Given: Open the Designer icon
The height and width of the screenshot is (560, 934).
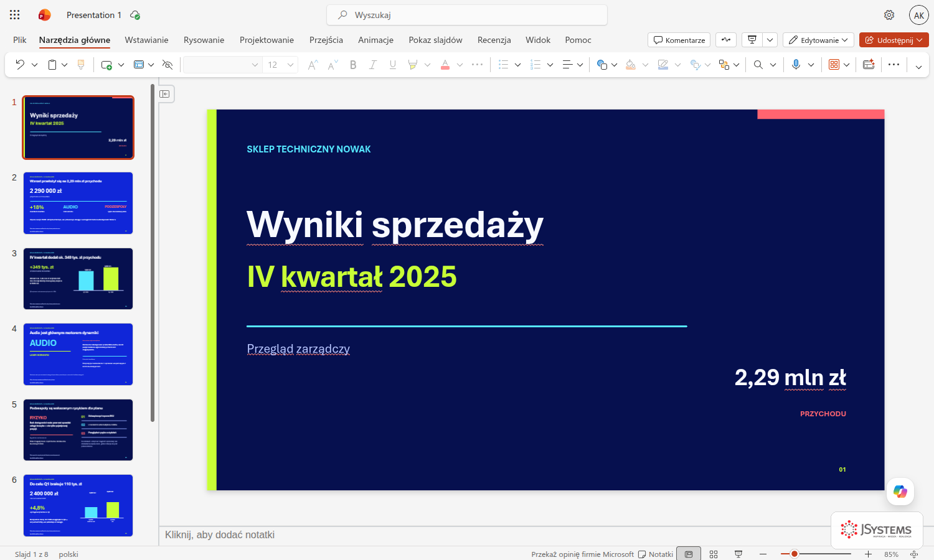Looking at the screenshot, I should pyautogui.click(x=869, y=65).
